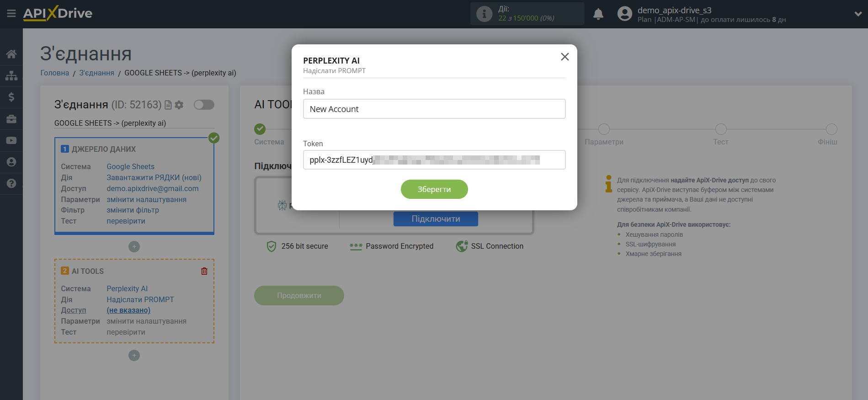This screenshot has width=868, height=400.
Task: Expand the account dropdown chevron
Action: (x=858, y=14)
